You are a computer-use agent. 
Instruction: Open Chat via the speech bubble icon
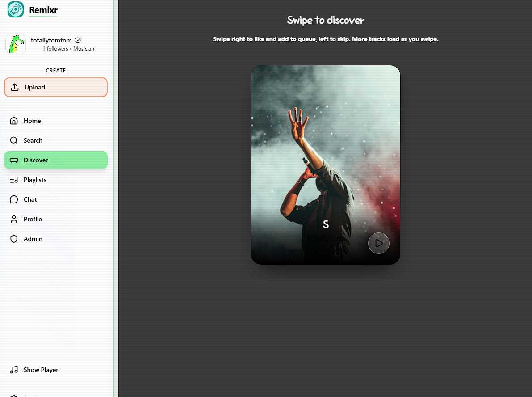click(x=14, y=199)
